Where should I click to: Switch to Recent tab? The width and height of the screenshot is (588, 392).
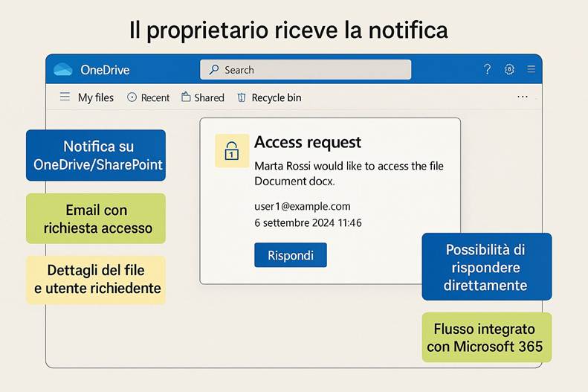155,98
